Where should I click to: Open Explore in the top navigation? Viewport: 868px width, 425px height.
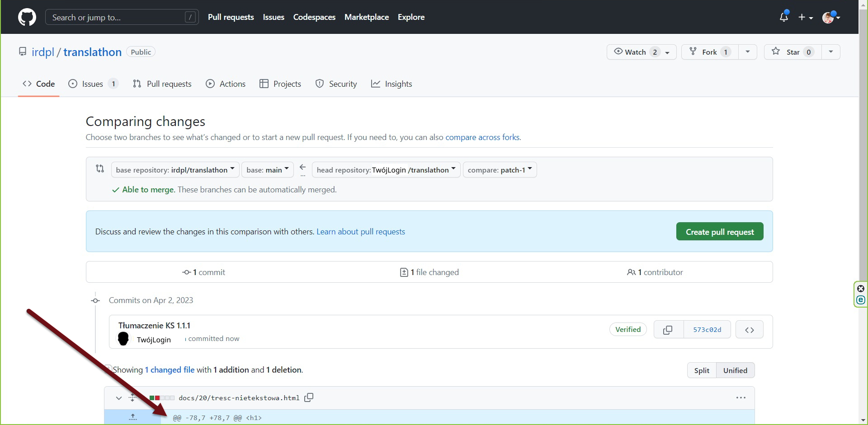(x=411, y=17)
